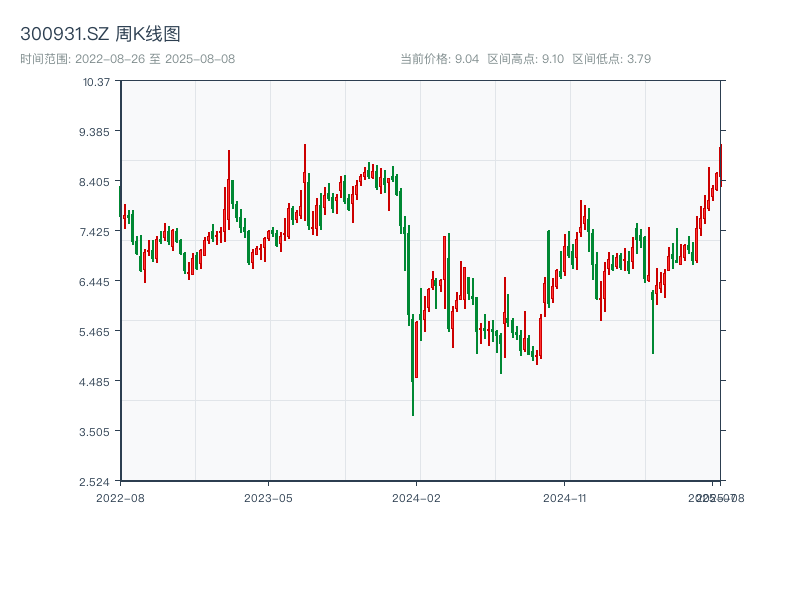Select the 8.405 price axis label
This screenshot has width=800, height=600.
pyautogui.click(x=97, y=182)
